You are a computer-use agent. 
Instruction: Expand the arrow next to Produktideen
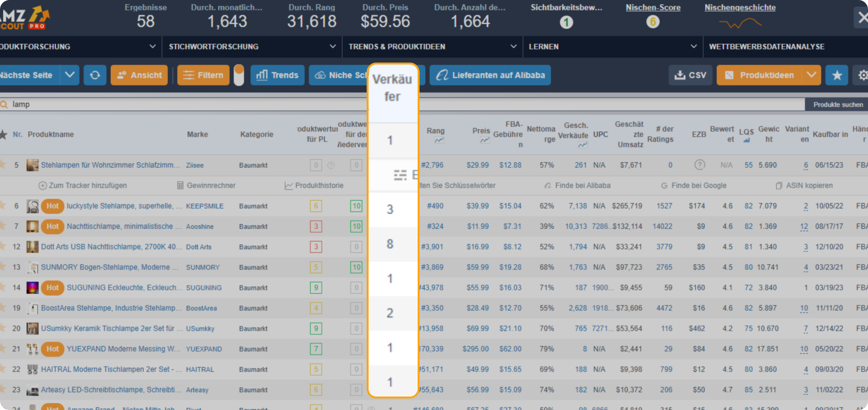[x=812, y=75]
